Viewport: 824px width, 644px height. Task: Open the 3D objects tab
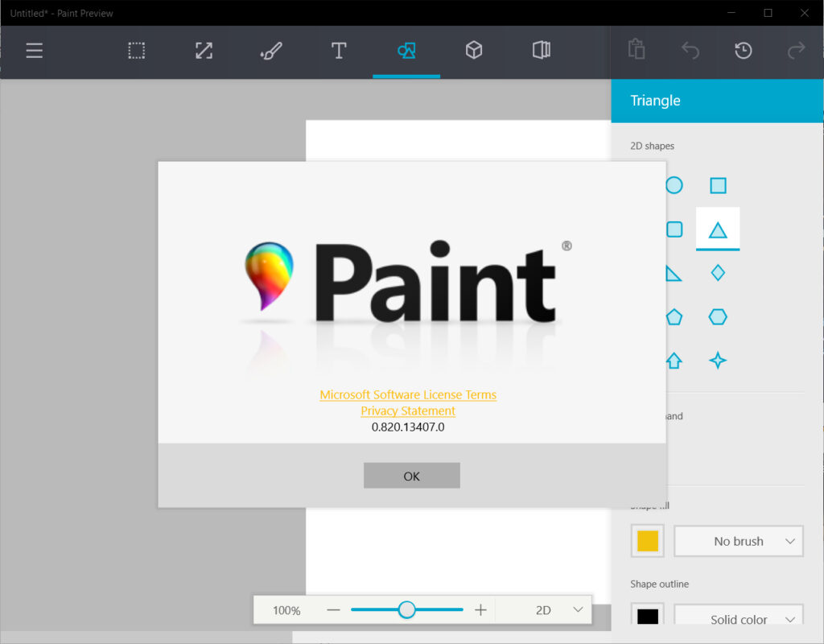[474, 52]
